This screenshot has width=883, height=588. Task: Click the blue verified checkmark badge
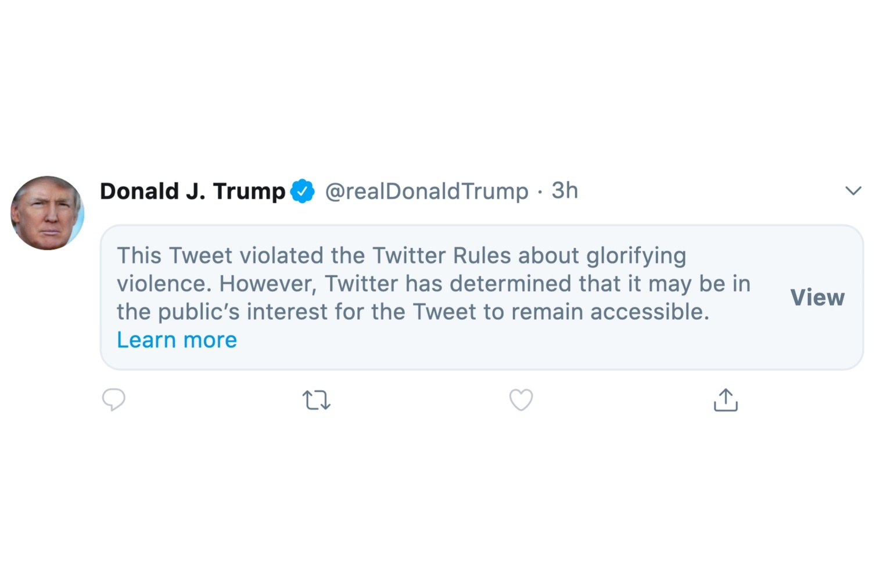point(303,190)
